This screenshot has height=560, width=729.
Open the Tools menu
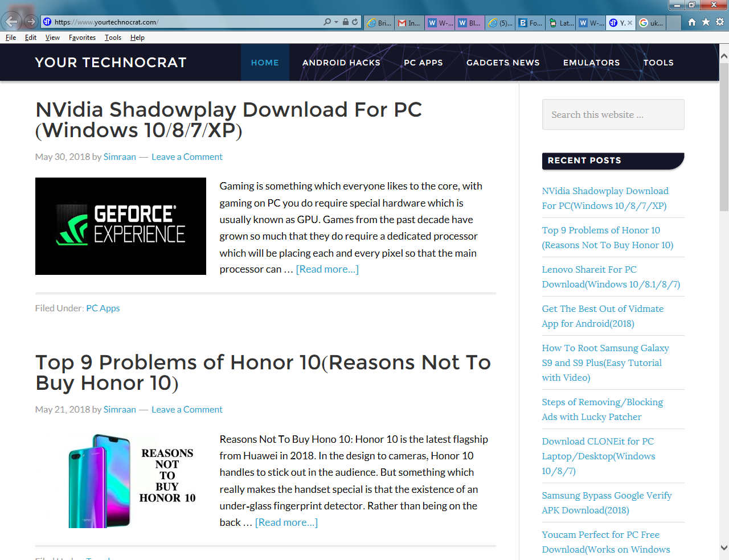(113, 38)
